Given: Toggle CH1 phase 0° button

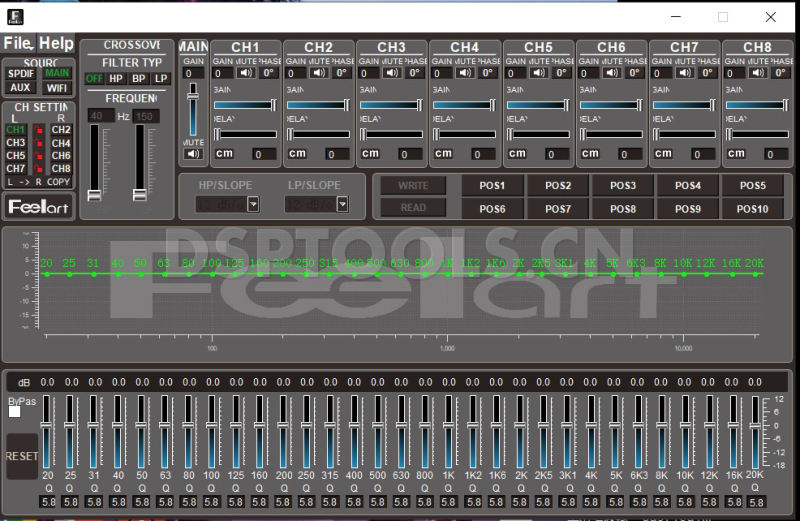Looking at the screenshot, I should pos(268,73).
